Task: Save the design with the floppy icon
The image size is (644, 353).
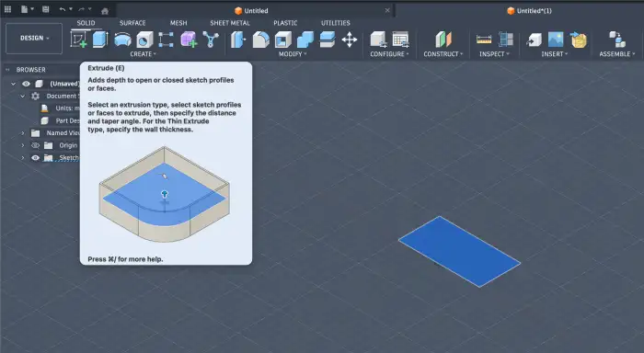Action: tap(46, 9)
